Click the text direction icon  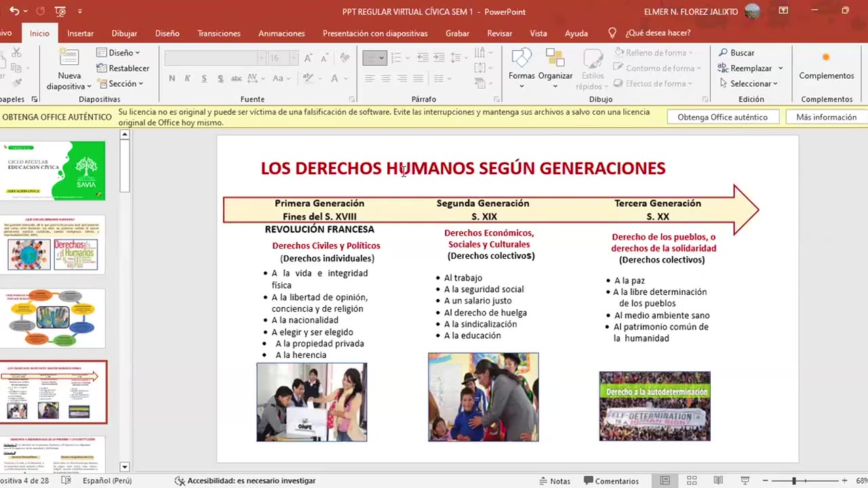pyautogui.click(x=481, y=52)
